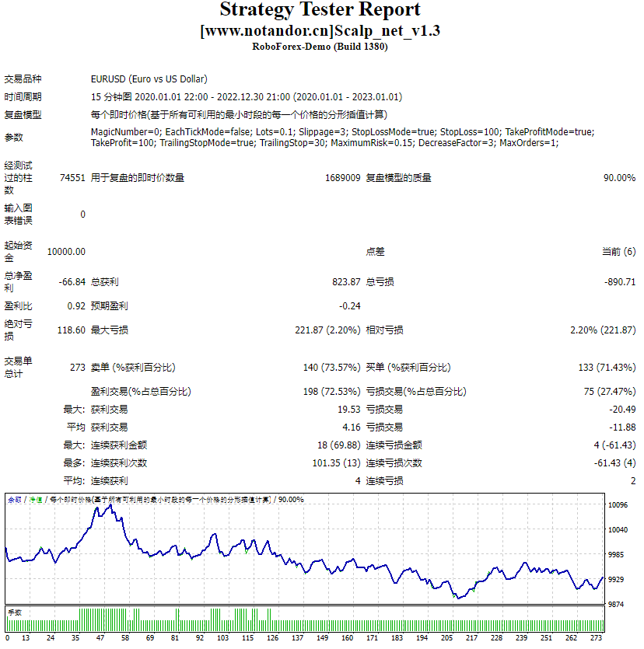Select expected payoff -0.24
Viewport: 644px width, 649px height.
click(349, 306)
